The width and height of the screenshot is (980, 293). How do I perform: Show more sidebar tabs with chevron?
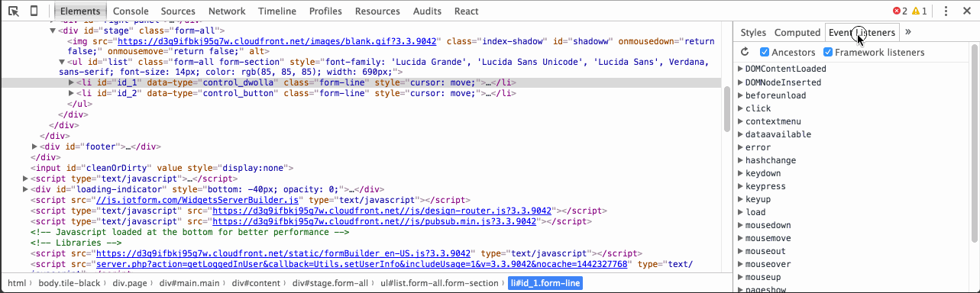point(908,32)
